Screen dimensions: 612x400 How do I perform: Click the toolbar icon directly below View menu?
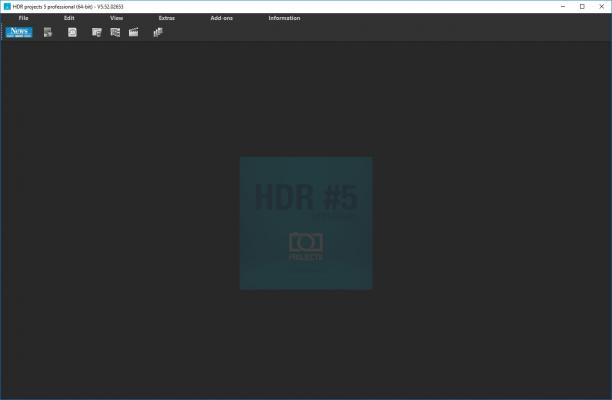(x=115, y=32)
